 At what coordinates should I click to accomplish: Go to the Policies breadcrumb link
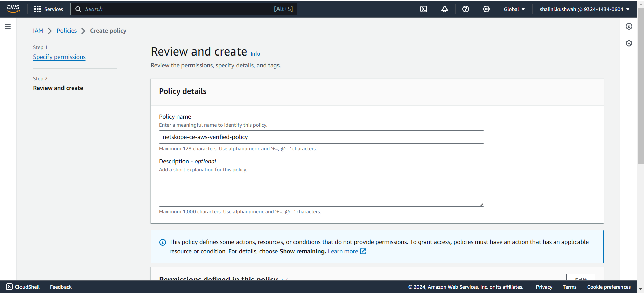click(x=67, y=31)
